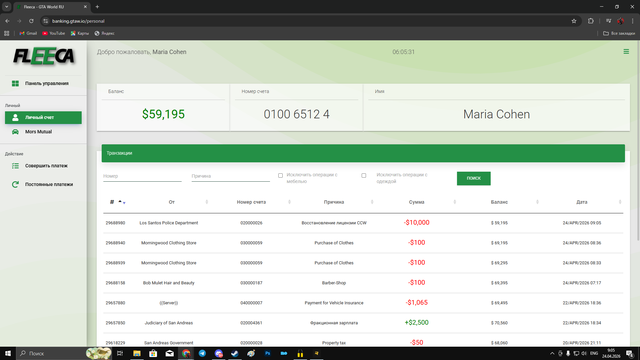Enable exclude furniture operations checkbox
The width and height of the screenshot is (640, 360).
(280, 176)
